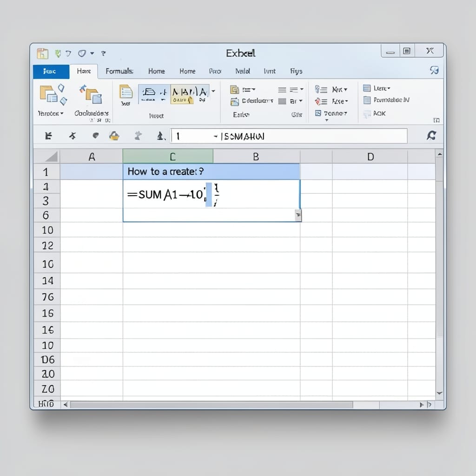Click the AOK button
The image size is (476, 476).
(x=374, y=113)
